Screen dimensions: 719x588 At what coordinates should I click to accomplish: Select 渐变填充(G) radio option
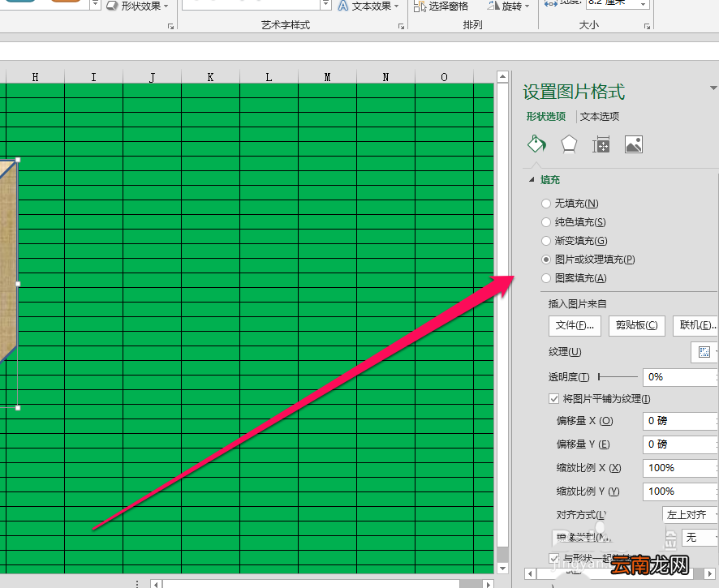point(545,241)
